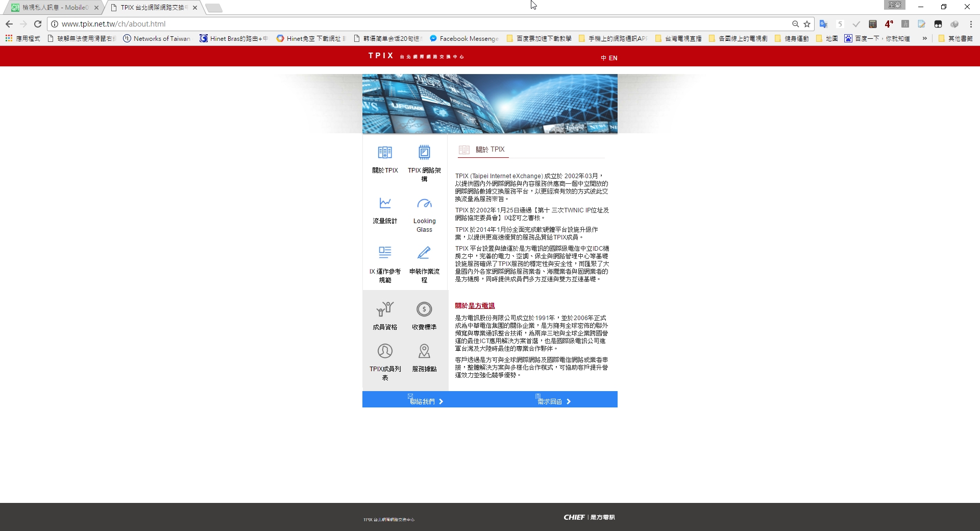This screenshot has width=980, height=531.
Task: Open the 破解無法使用滑鼠右鍵 bookmark
Action: 82,38
